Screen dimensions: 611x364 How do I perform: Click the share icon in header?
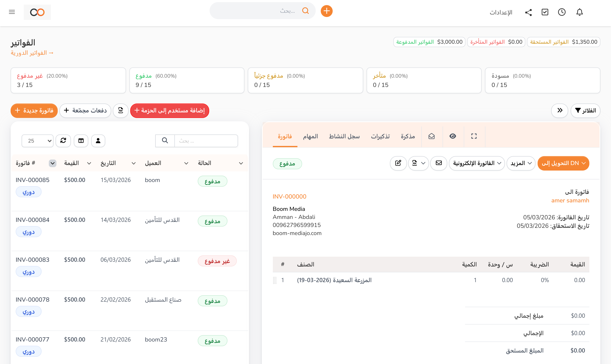coord(528,12)
